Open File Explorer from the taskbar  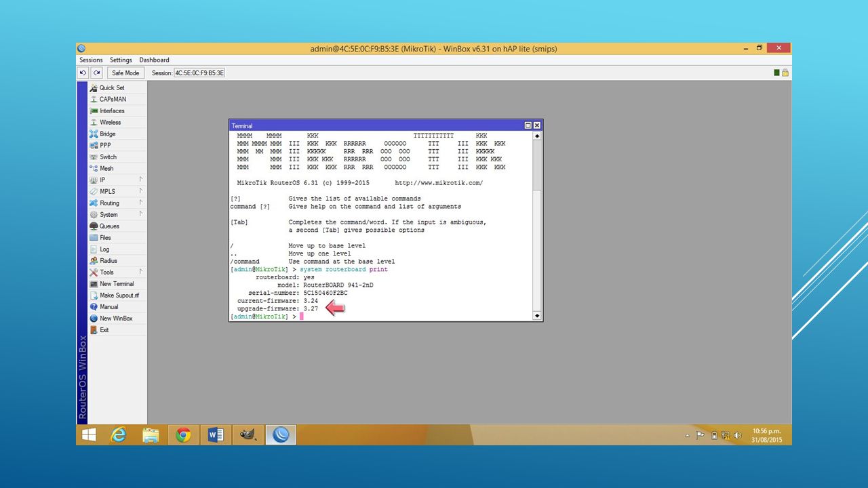(x=151, y=435)
